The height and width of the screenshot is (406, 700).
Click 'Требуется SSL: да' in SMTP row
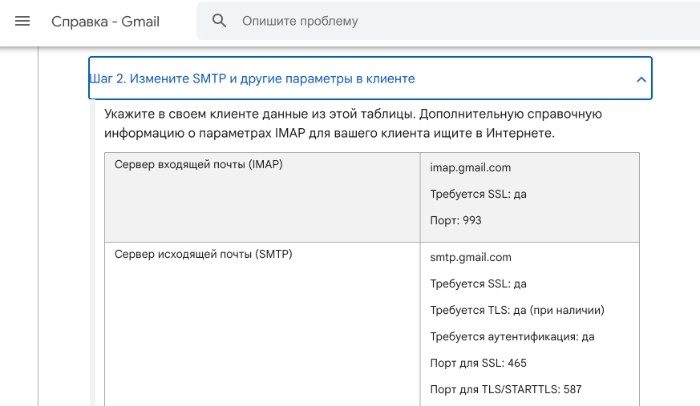tap(478, 284)
